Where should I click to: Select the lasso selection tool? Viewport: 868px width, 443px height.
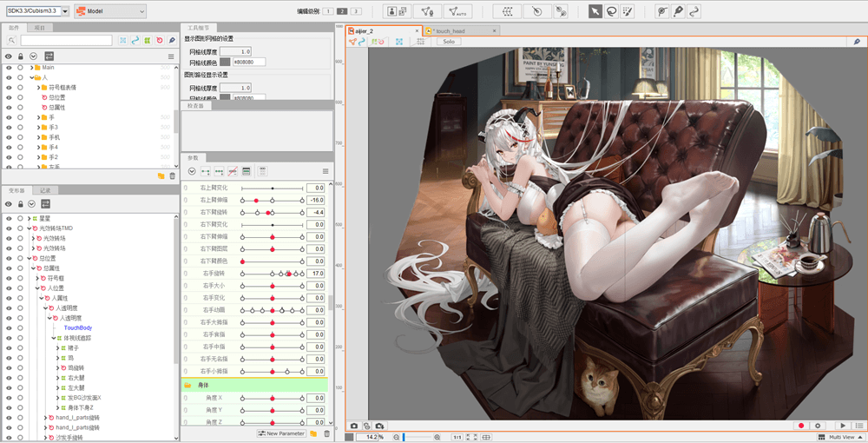click(x=611, y=11)
